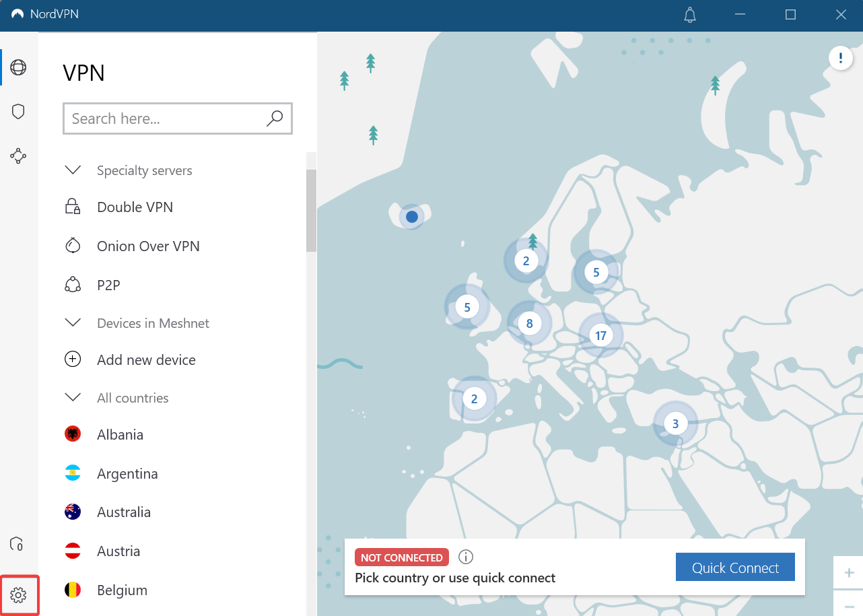Select the Threat Protection shield icon
The height and width of the screenshot is (616, 863).
(x=18, y=111)
